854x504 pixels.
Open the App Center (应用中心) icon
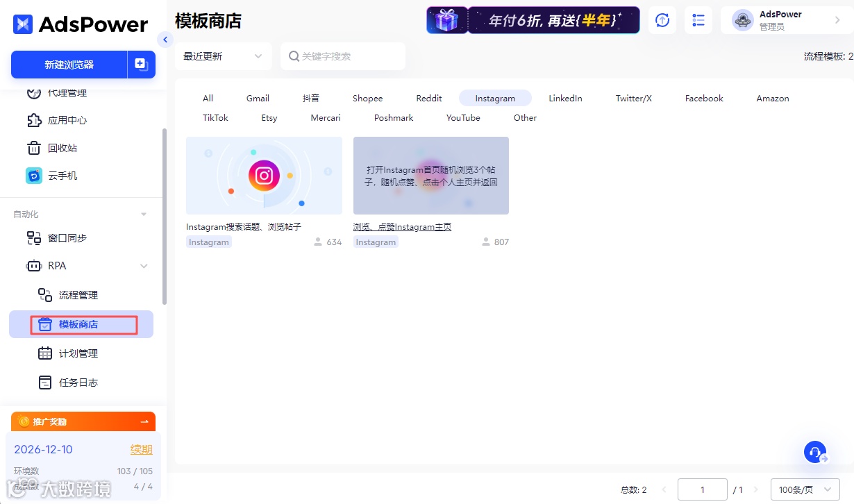34,120
